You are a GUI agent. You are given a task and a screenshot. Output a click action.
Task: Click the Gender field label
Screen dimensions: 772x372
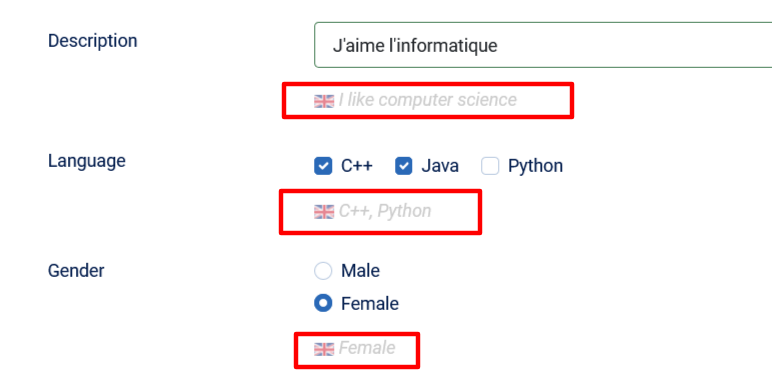pos(76,271)
